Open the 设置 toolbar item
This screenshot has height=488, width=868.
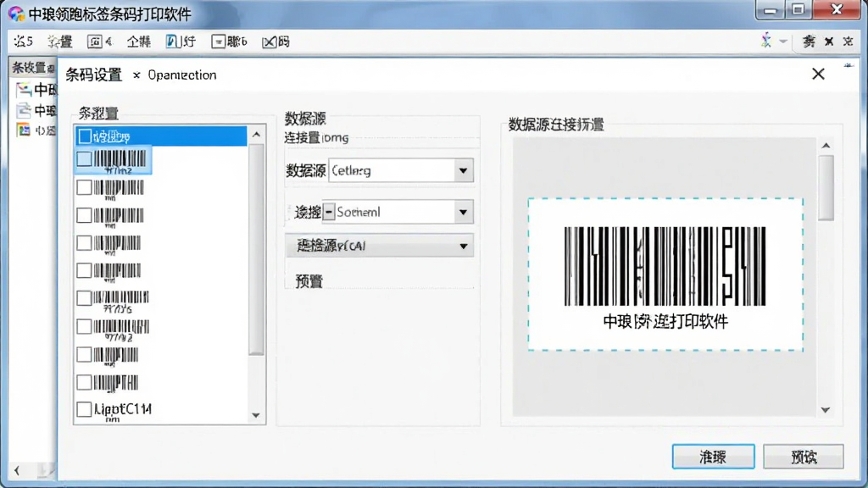[60, 42]
